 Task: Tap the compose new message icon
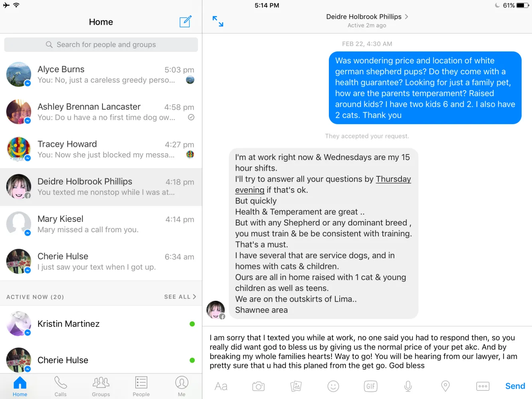[x=186, y=22]
